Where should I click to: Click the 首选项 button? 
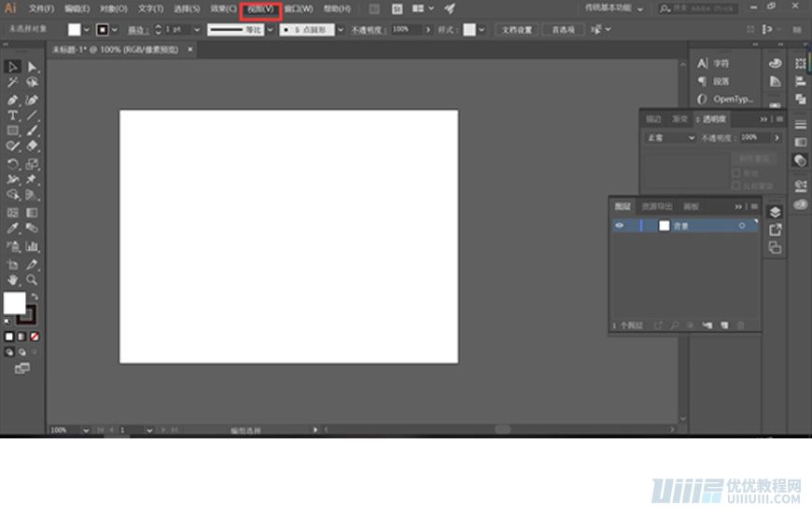point(563,30)
